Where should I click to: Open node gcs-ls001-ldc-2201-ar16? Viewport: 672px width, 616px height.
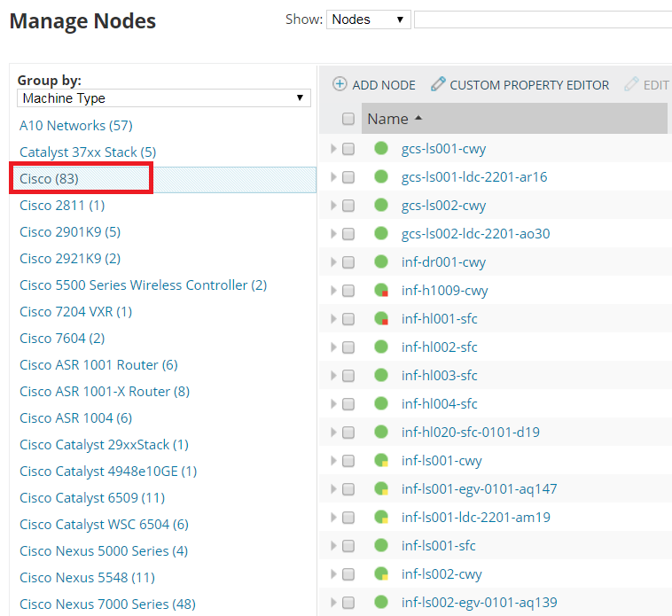[474, 177]
